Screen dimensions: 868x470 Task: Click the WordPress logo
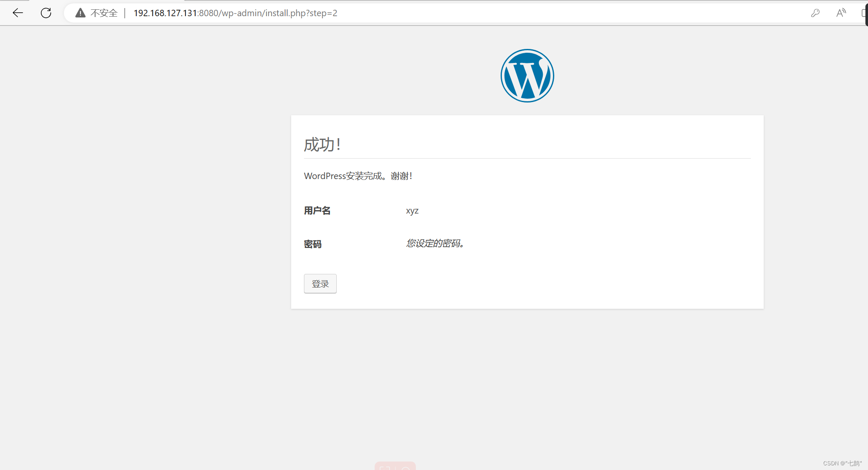527,75
